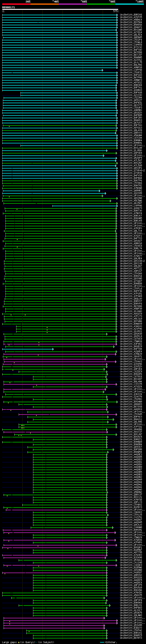Select the UniRef100_A3F4K2 entry
146x644 pixels.
coord(131,344)
